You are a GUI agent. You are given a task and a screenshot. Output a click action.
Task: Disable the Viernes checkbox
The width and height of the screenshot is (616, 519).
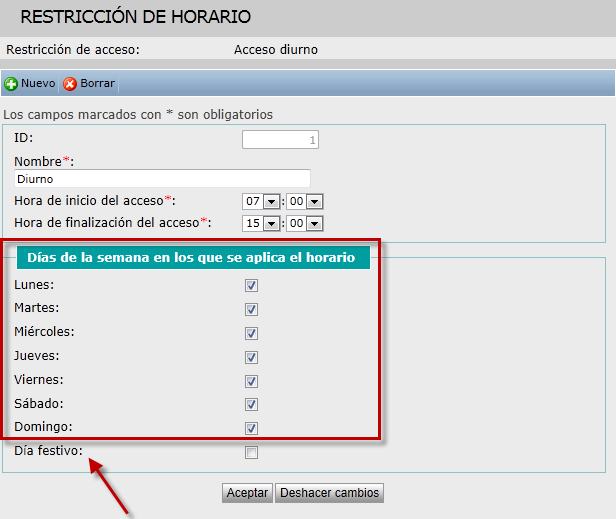pyautogui.click(x=251, y=381)
